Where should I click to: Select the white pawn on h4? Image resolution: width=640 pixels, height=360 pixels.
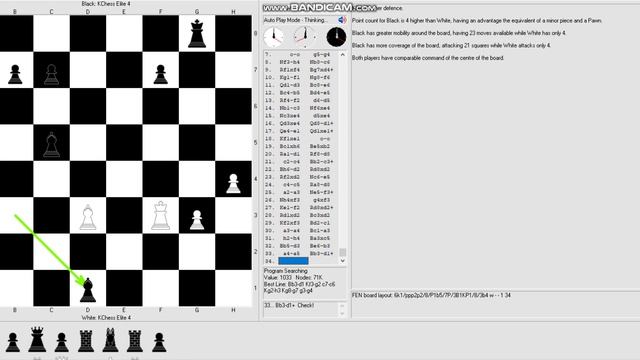tap(233, 183)
